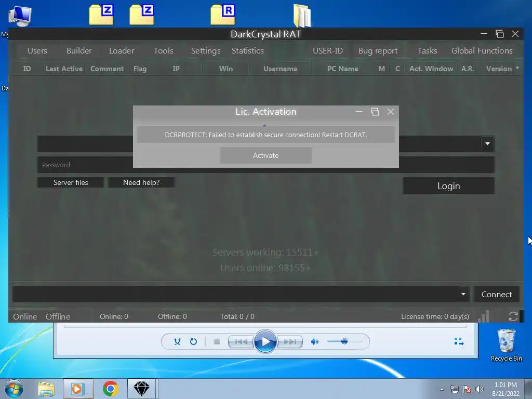Click the Login button

[x=448, y=185]
